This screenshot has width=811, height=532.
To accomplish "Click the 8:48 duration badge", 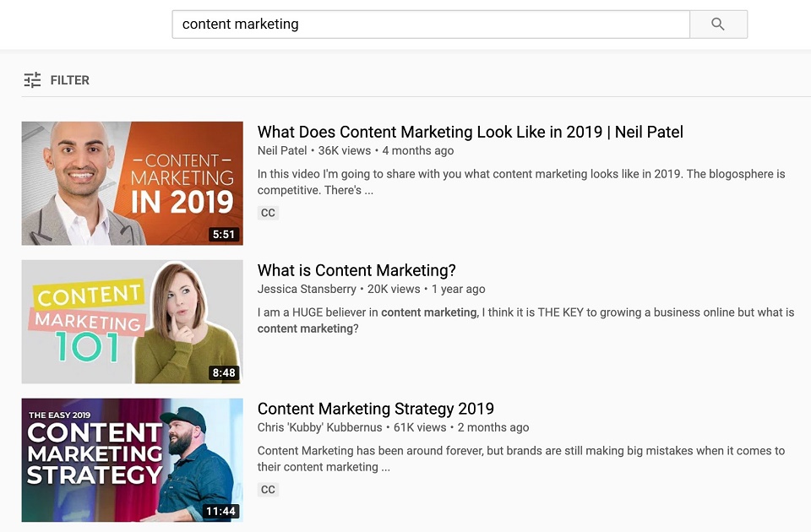I will point(224,372).
